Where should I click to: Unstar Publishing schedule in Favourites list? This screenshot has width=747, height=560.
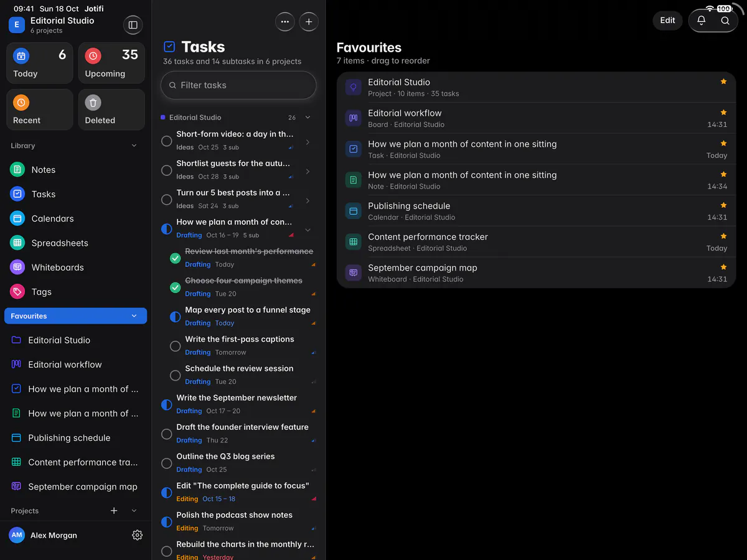click(723, 205)
